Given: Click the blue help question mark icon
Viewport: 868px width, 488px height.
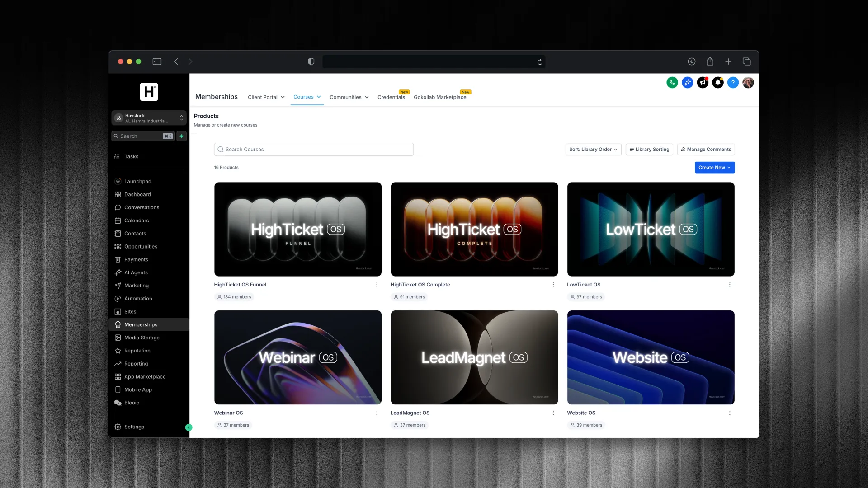Looking at the screenshot, I should (x=733, y=82).
